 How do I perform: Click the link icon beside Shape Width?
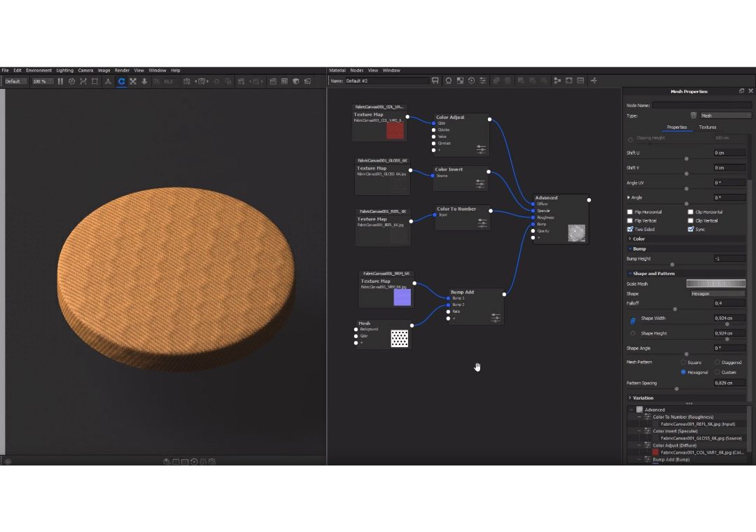pyautogui.click(x=633, y=320)
